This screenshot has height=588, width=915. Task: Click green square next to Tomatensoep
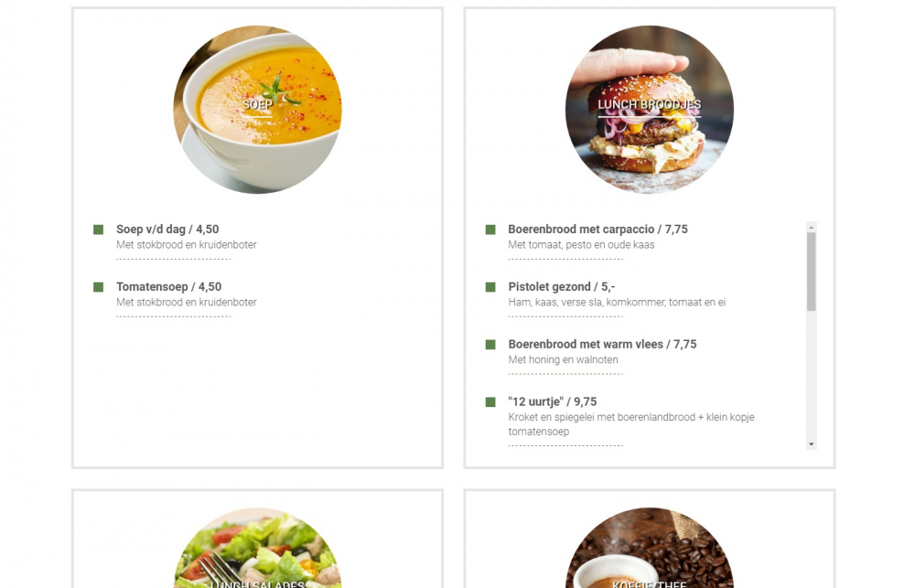point(98,287)
